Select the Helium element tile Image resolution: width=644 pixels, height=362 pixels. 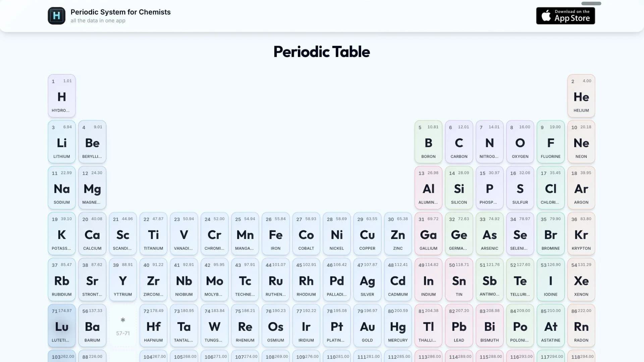[x=581, y=96]
